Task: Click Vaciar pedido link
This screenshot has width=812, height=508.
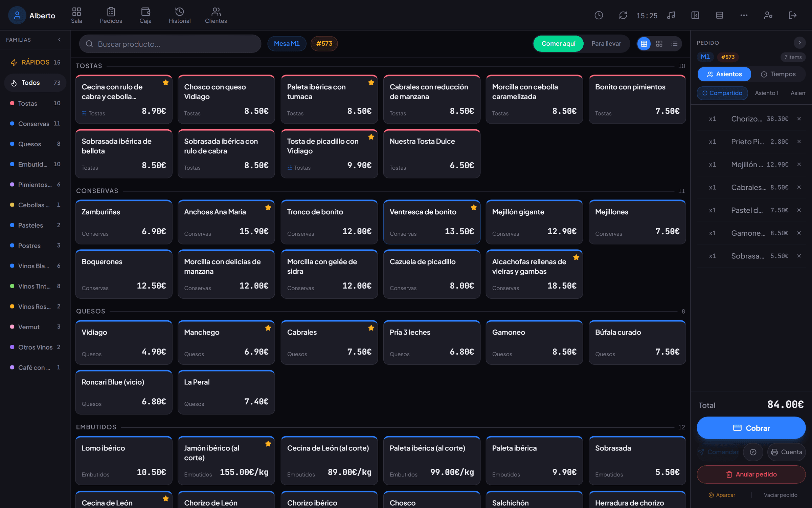Action: tap(780, 495)
